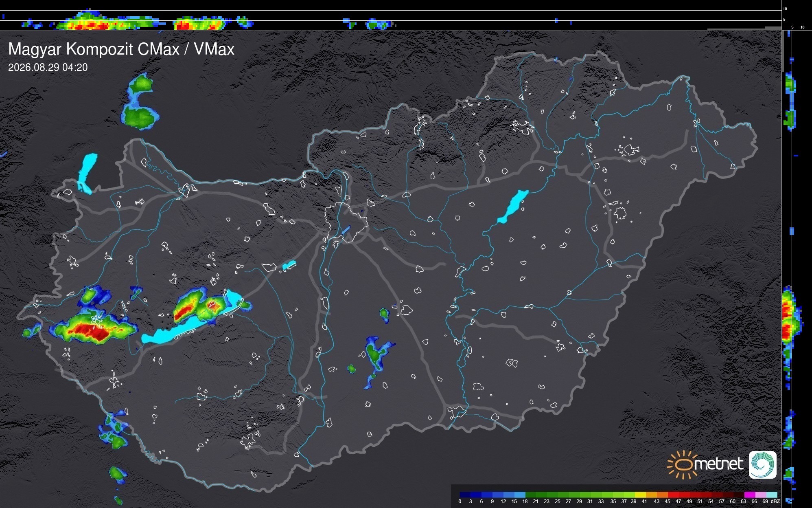Click the teal swirl logo icon
Image resolution: width=812 pixels, height=508 pixels.
click(x=763, y=465)
